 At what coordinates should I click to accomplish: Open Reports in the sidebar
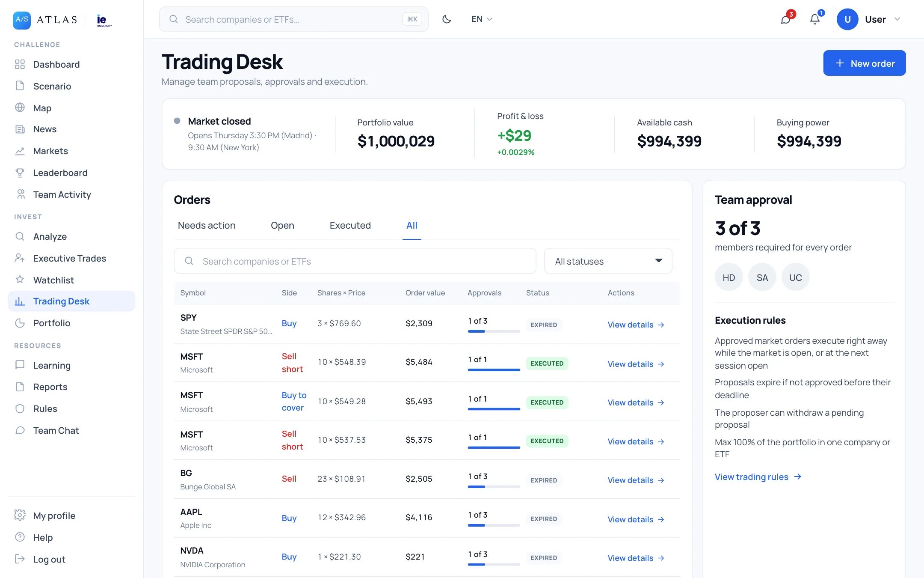coord(71,387)
